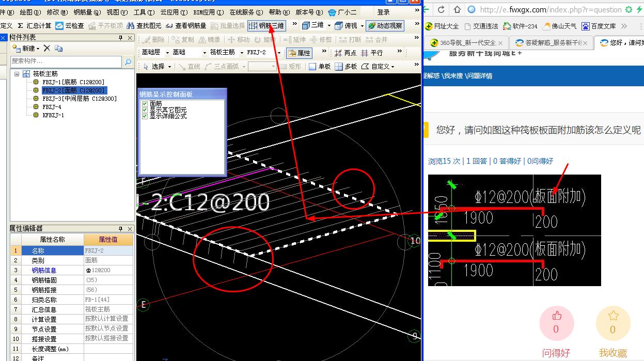
Task: Click the 三维 cube view button
Action: [313, 25]
